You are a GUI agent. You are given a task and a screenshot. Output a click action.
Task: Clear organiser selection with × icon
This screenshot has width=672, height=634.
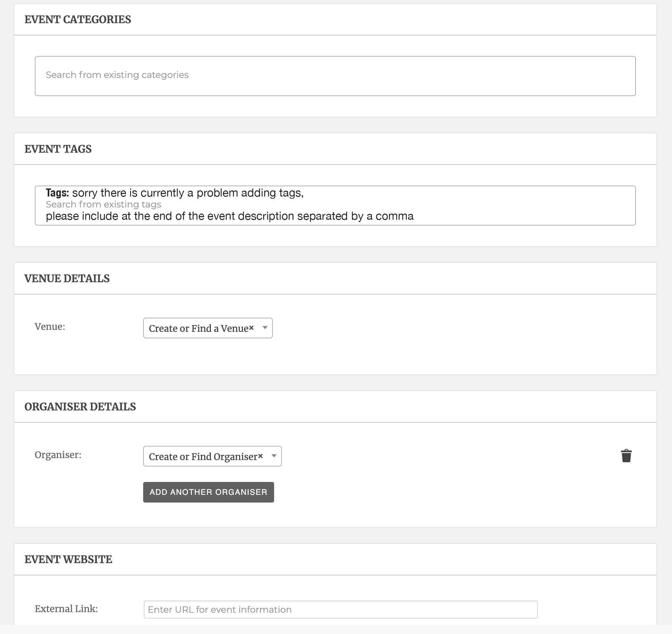(x=261, y=456)
